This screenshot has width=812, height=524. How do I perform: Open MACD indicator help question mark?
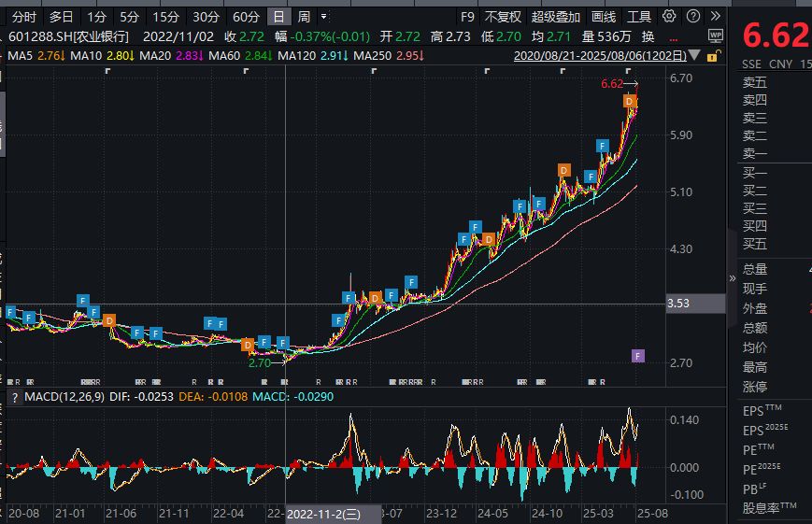coord(14,397)
